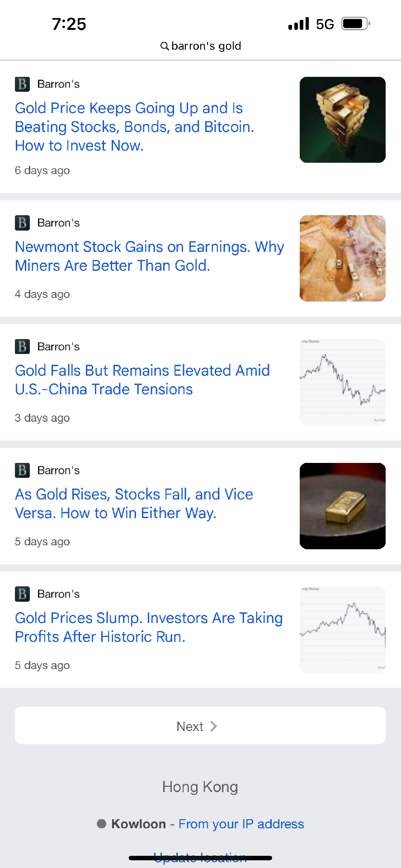Tap Barron's logo icon beside Newmont article
Viewport: 401px width, 868px height.
tap(22, 223)
